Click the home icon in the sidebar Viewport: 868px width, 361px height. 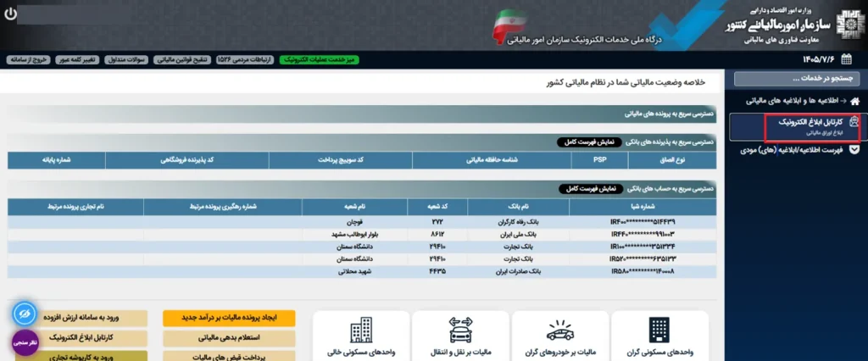854,102
